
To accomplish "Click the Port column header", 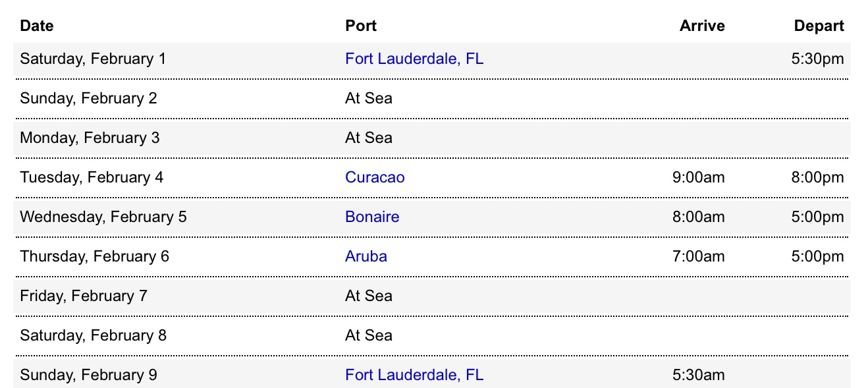I will click(x=361, y=26).
